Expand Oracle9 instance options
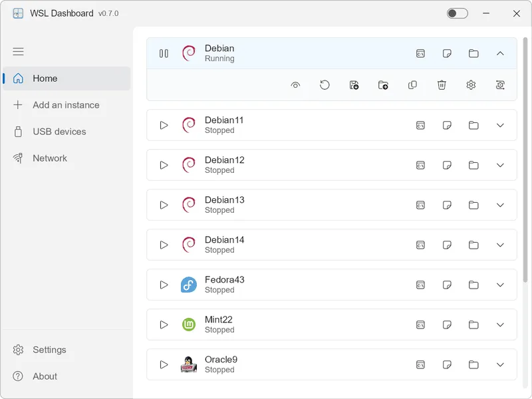Screen dimensions: 532x399 tap(500, 364)
